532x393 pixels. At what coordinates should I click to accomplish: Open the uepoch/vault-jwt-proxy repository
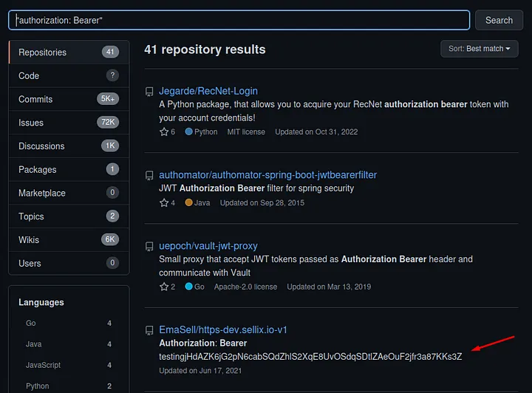pos(208,245)
